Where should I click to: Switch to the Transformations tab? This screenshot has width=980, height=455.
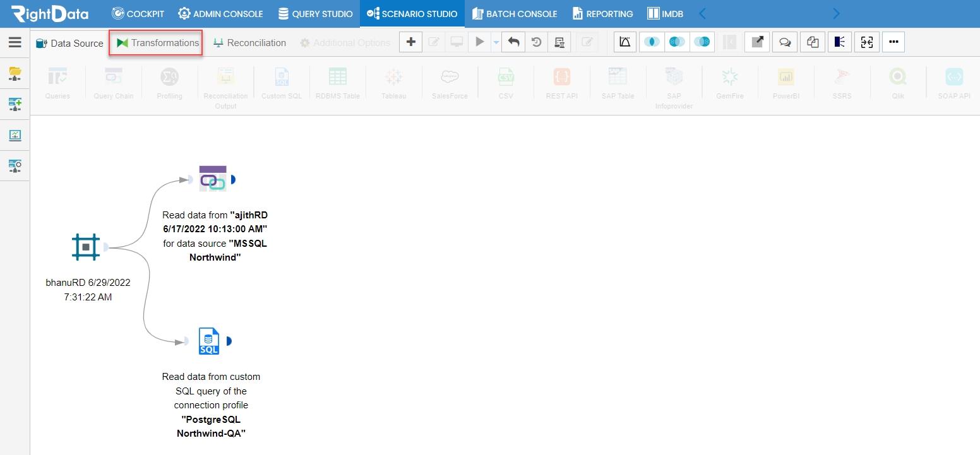158,43
